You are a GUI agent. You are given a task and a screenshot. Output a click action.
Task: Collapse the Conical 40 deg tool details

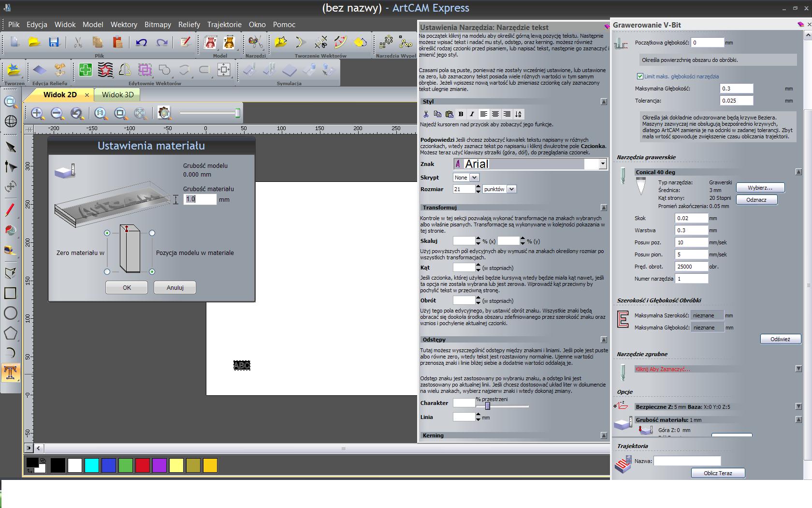click(798, 172)
